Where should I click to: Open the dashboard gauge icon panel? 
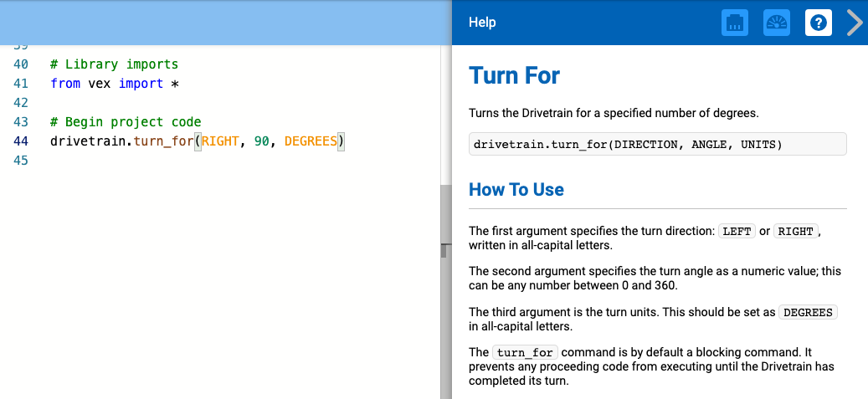pyautogui.click(x=777, y=23)
